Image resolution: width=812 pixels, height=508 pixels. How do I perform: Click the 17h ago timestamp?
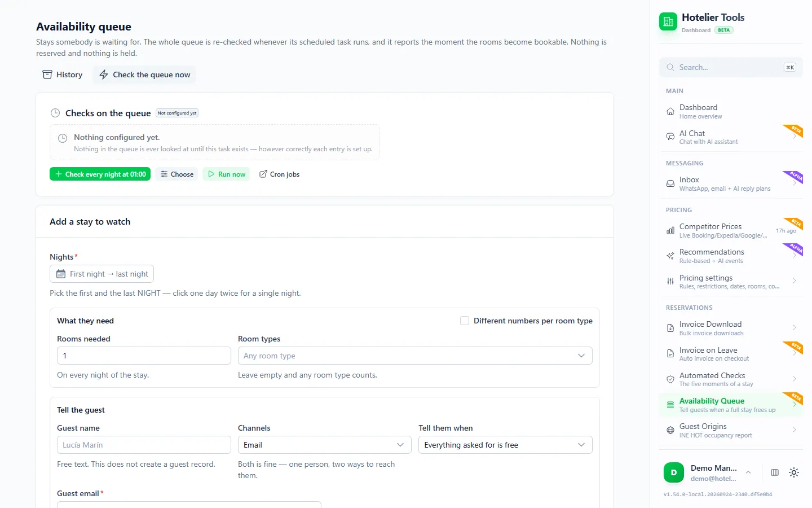(786, 230)
